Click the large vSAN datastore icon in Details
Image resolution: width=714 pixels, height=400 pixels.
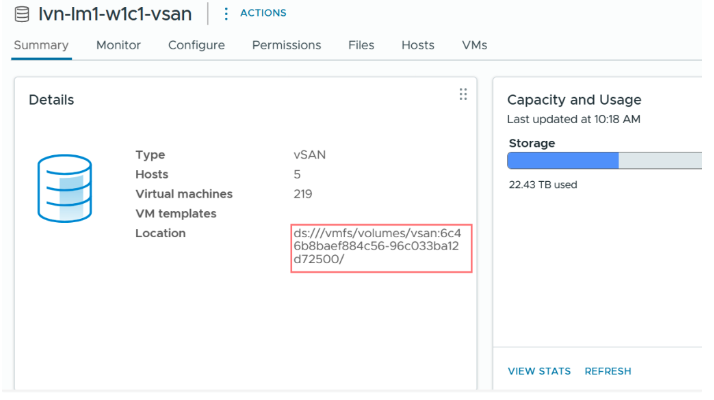(64, 187)
